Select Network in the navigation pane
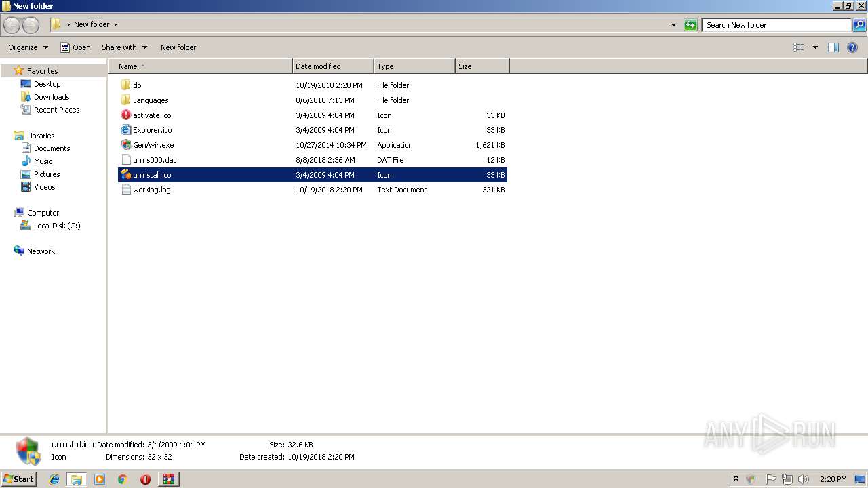 (41, 251)
